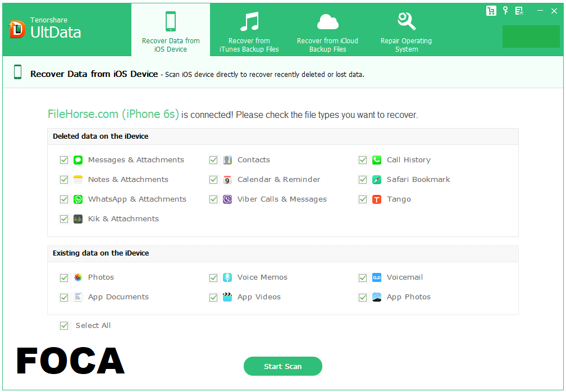This screenshot has height=392, width=566.
Task: Toggle the Voicemail checkbox
Action: pos(363,277)
